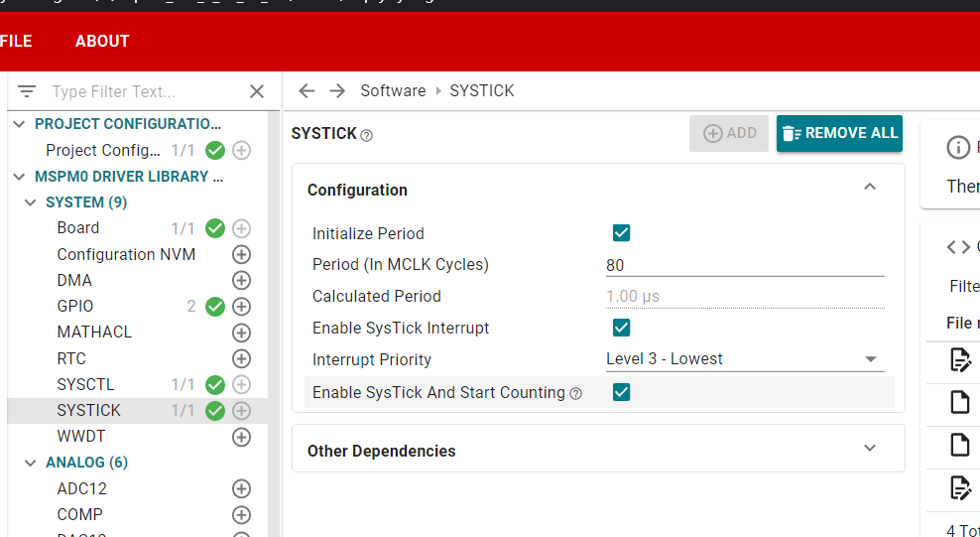
Task: Select Board in module tree
Action: click(x=78, y=228)
